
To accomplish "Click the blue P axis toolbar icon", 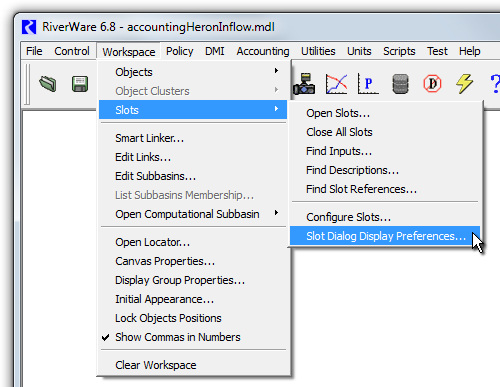I will [x=368, y=84].
